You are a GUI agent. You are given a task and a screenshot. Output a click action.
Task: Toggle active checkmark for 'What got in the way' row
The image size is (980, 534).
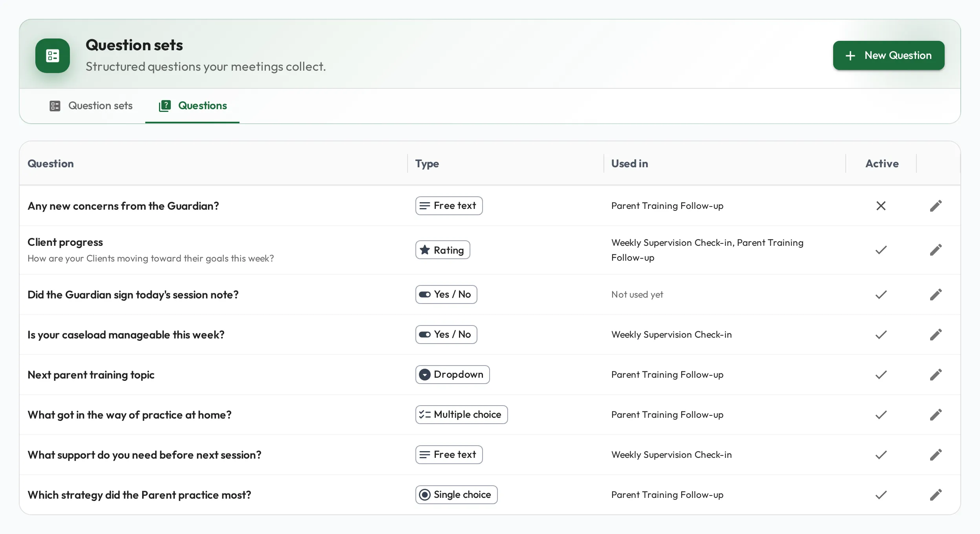pos(881,415)
